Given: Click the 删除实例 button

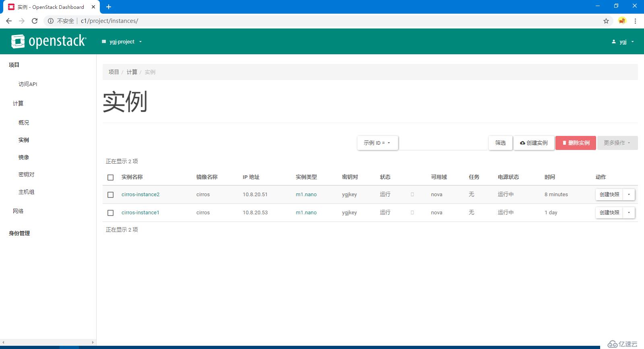Looking at the screenshot, I should (x=576, y=143).
